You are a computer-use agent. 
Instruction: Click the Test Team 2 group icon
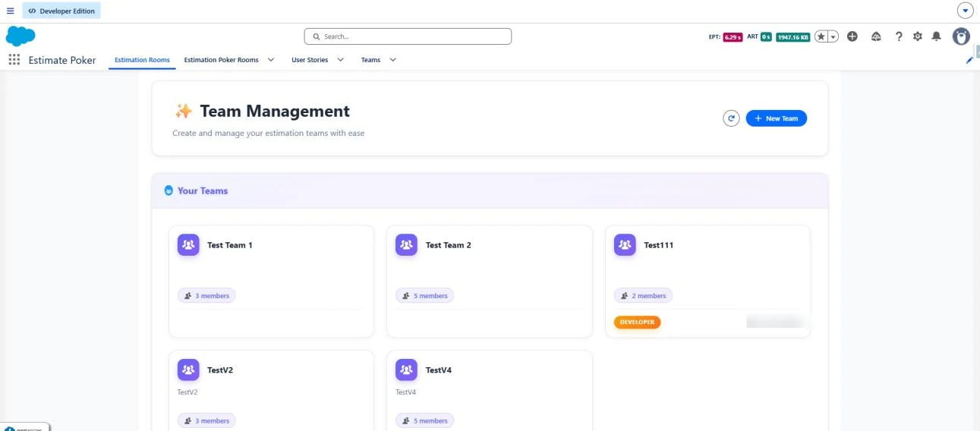(406, 244)
